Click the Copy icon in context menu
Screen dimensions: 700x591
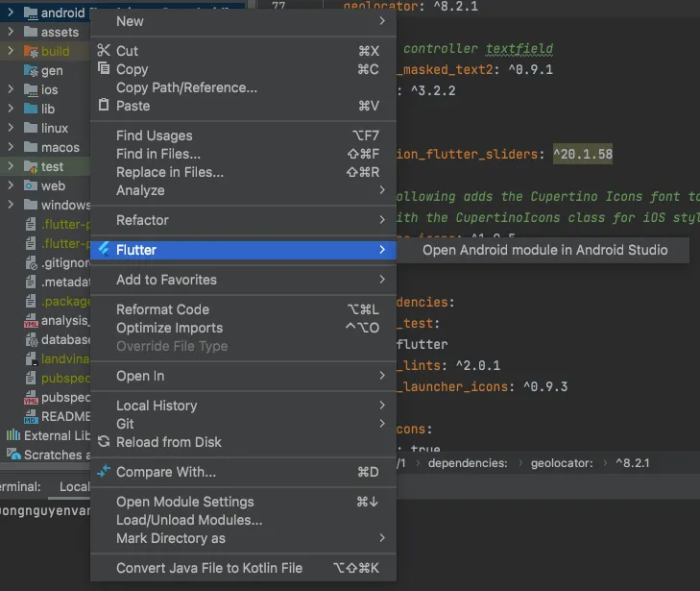[104, 69]
